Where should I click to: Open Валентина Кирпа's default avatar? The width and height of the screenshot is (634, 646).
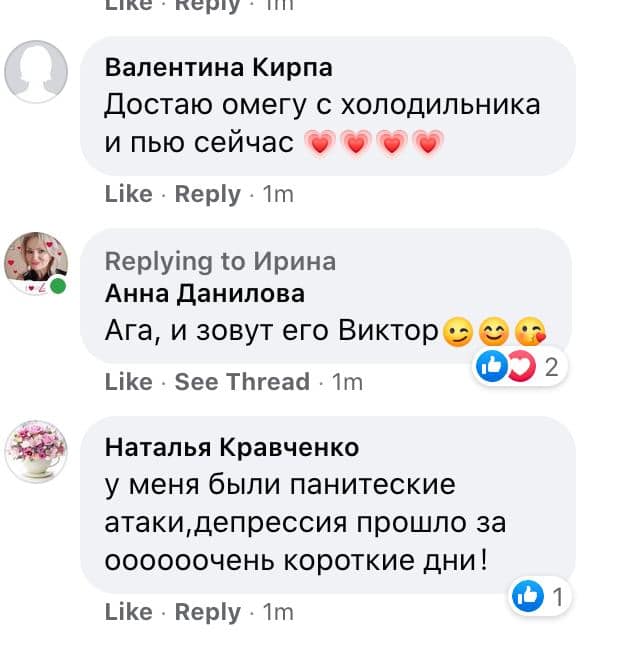[36, 72]
